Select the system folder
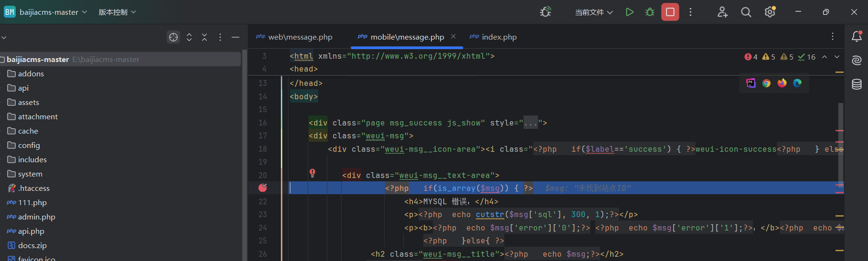The width and height of the screenshot is (868, 261). coord(30,174)
